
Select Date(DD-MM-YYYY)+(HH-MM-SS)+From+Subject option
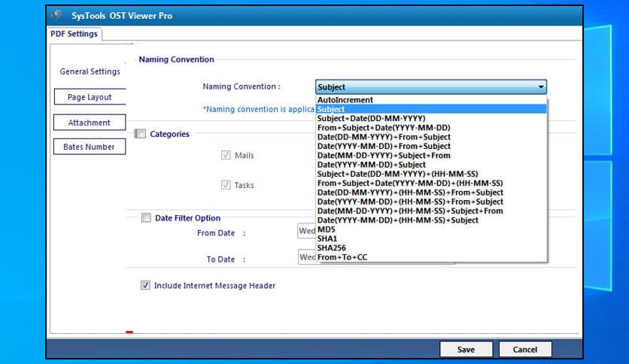(x=431, y=192)
